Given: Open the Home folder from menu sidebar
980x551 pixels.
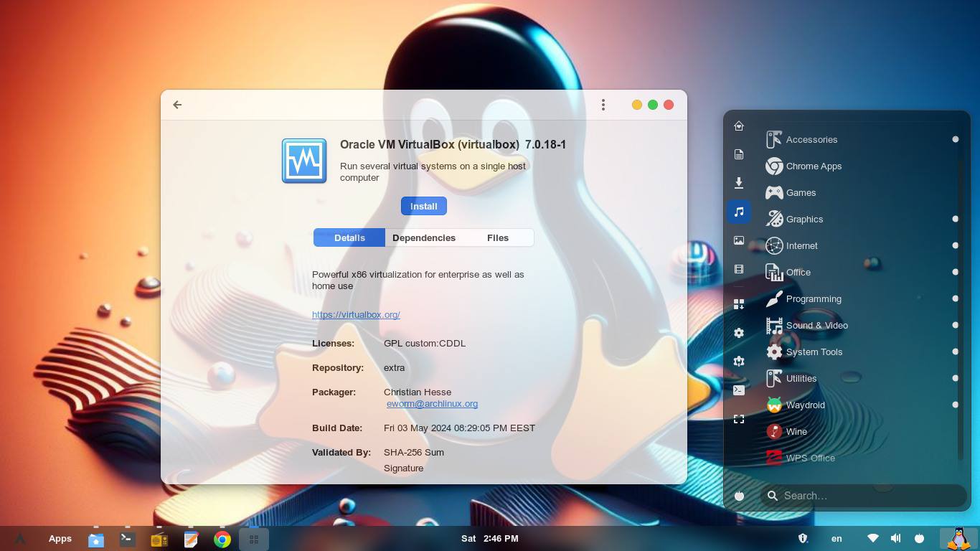Looking at the screenshot, I should pos(739,126).
